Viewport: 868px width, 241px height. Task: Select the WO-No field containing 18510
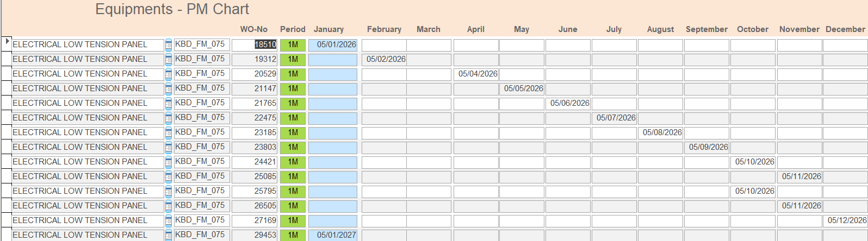click(x=255, y=45)
